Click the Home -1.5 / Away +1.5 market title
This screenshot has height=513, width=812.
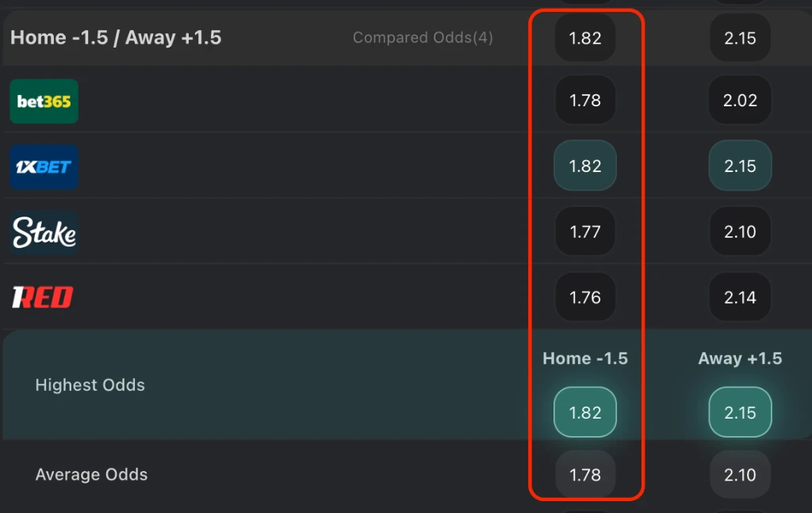114,36
